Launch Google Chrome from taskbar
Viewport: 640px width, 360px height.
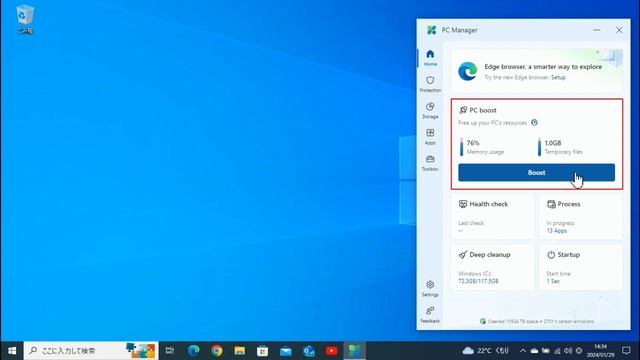pos(217,351)
